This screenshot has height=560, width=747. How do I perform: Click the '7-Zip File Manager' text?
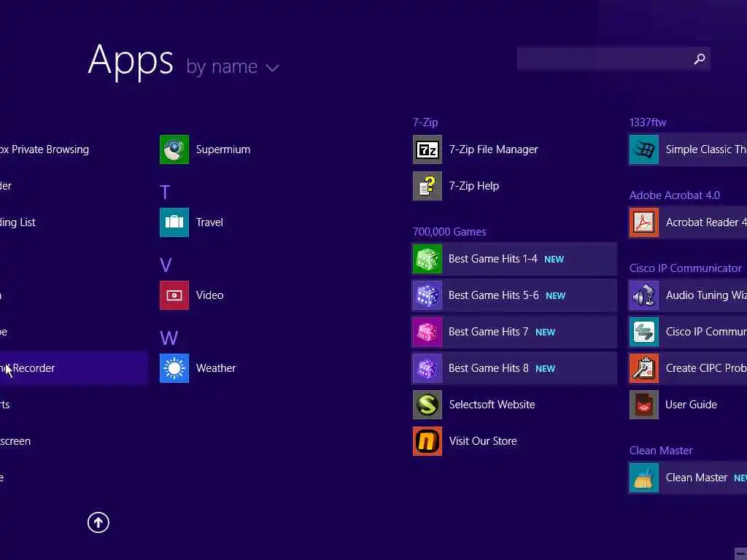494,149
